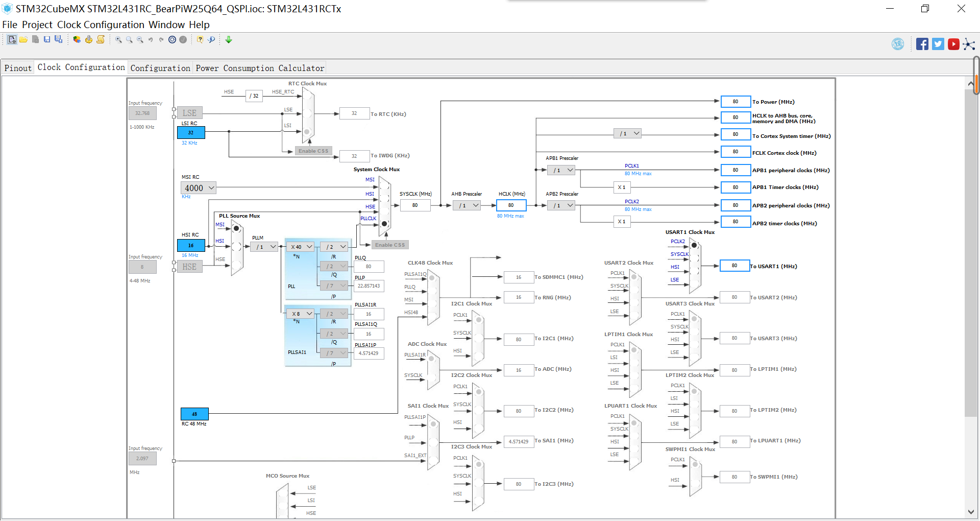Open the File menu
This screenshot has width=980, height=521.
[10, 25]
